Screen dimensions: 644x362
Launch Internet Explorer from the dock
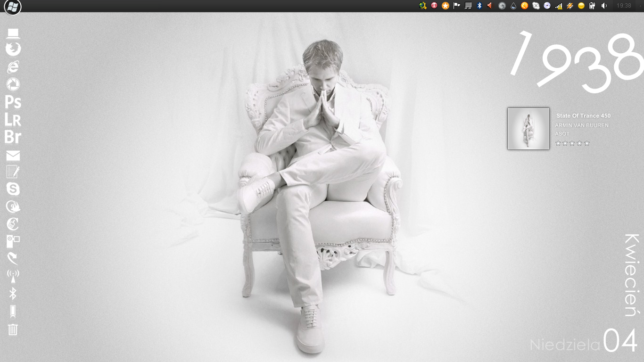(13, 66)
